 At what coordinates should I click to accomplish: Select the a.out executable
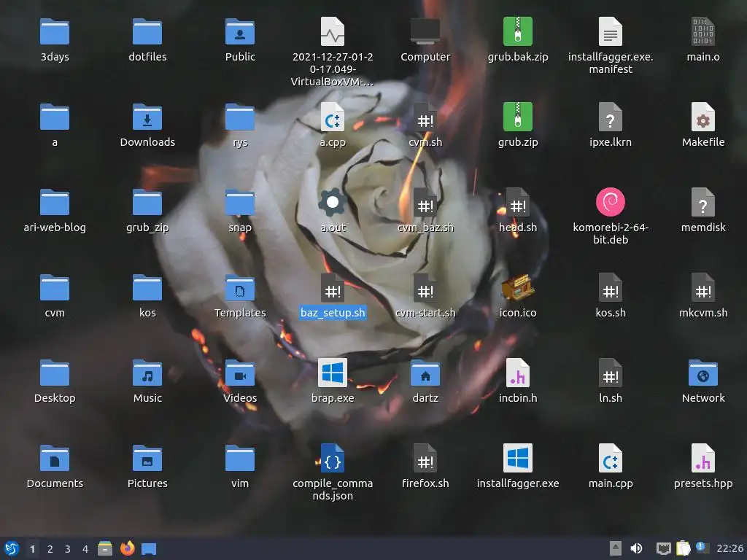[333, 203]
